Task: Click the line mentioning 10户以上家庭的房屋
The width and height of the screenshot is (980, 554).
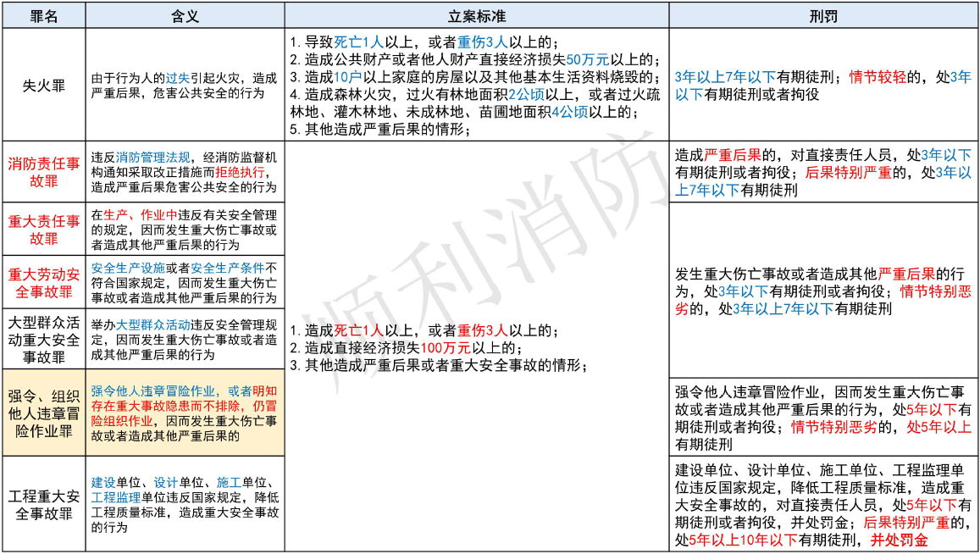Action: [476, 77]
